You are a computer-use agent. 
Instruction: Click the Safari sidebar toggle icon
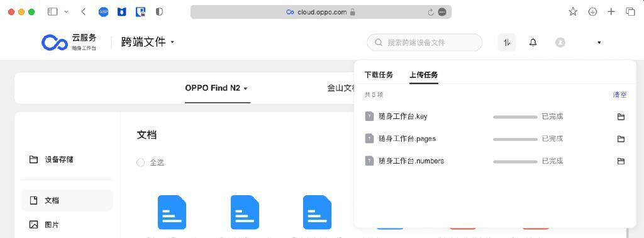point(52,12)
